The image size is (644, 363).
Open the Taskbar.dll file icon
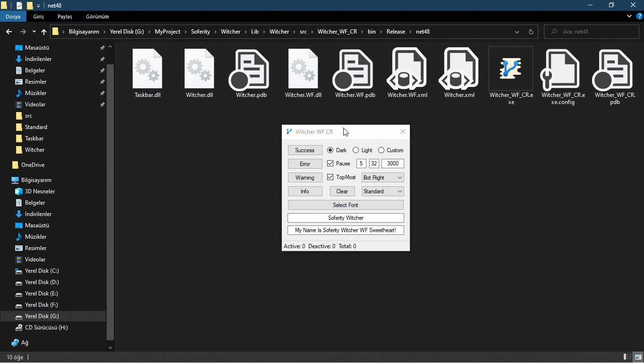coord(148,69)
